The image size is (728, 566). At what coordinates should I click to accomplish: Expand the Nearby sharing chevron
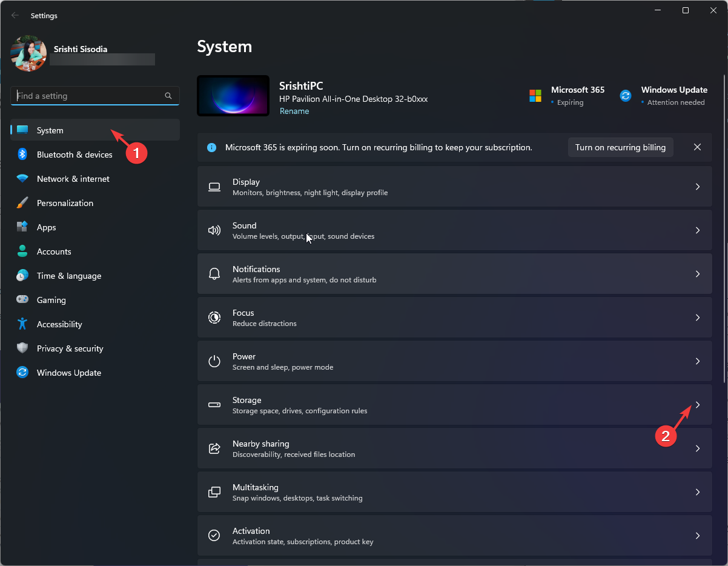697,448
